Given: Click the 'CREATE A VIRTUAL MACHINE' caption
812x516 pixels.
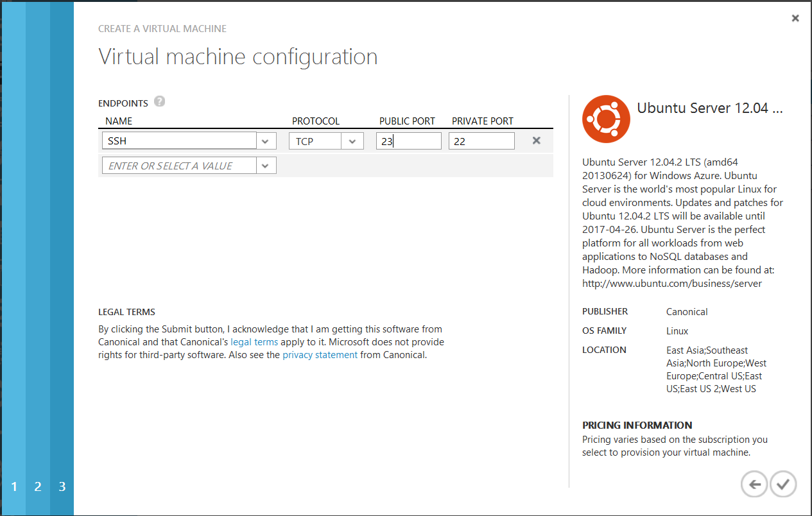Looking at the screenshot, I should click(162, 29).
